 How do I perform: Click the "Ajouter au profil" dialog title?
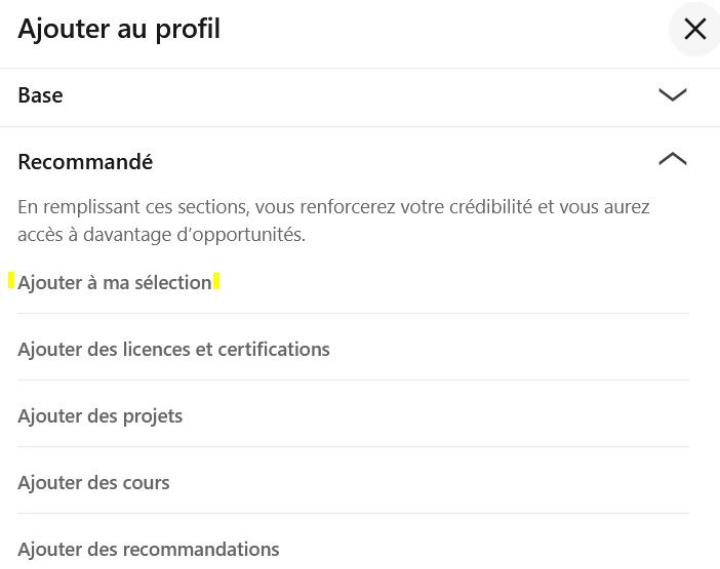pos(119,31)
